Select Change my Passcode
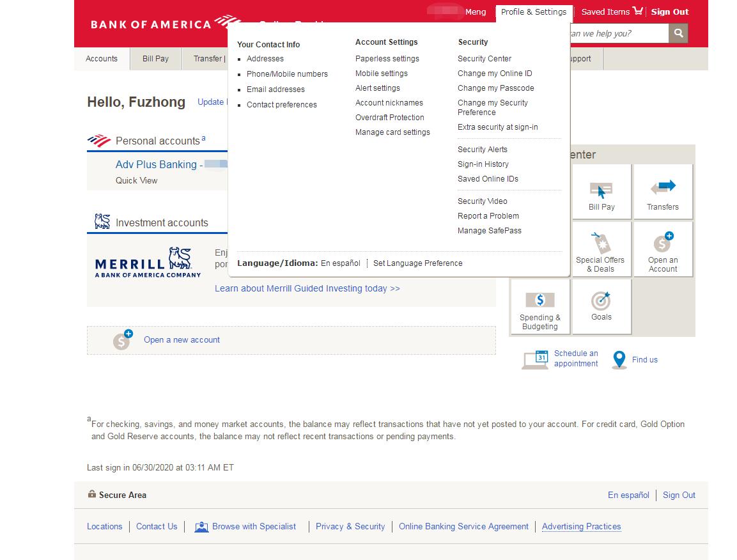Screen dimensions: 737x560 pyautogui.click(x=496, y=88)
